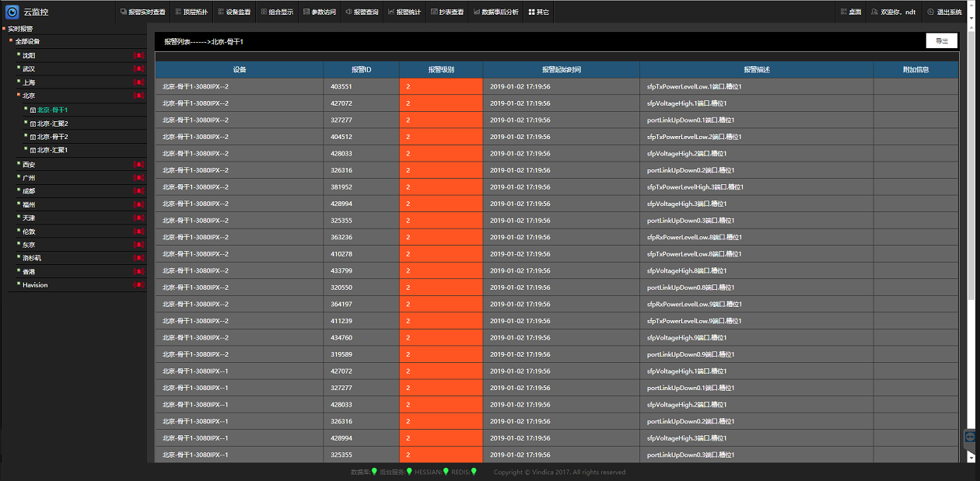Screen dimensions: 980x481
Task: Click the red alarm icon beside 洛杉矶
Action: [x=139, y=258]
